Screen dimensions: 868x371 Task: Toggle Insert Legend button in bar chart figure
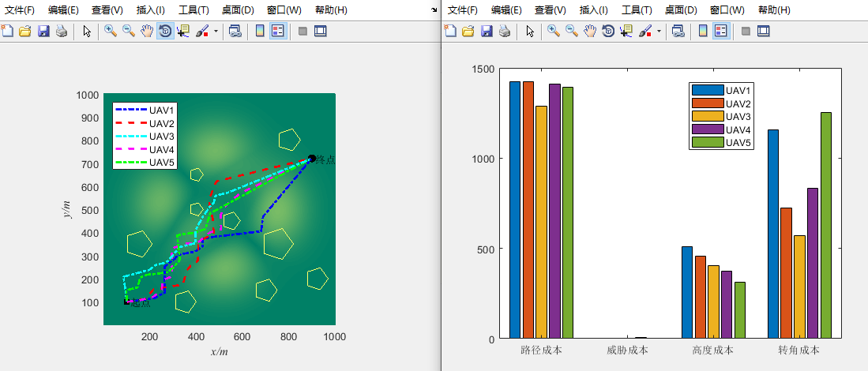tap(721, 32)
